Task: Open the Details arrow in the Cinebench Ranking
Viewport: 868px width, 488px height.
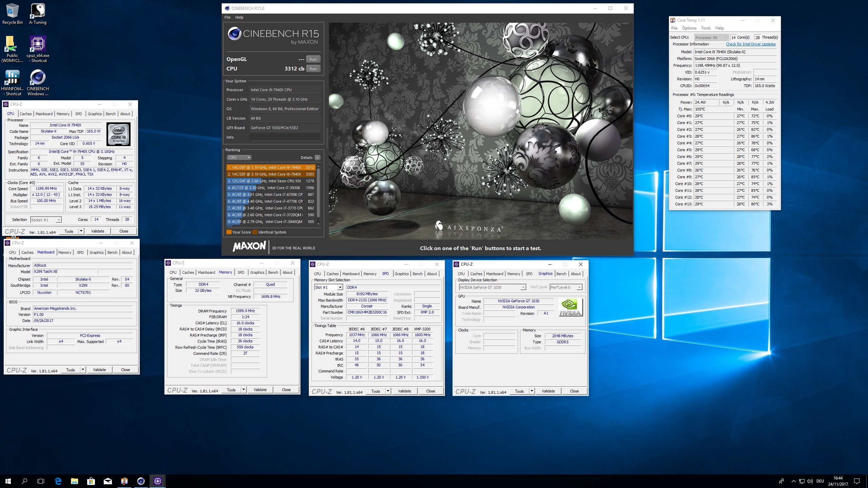Action: point(317,158)
